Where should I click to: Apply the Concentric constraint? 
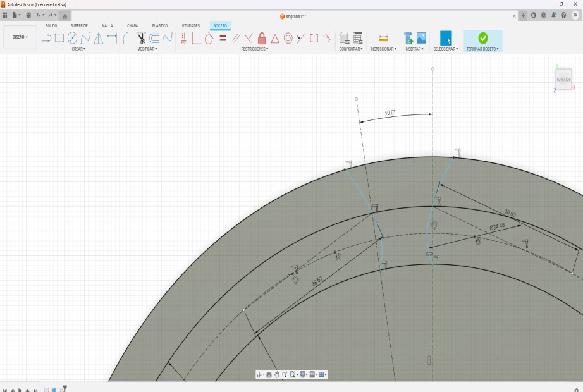click(x=288, y=38)
